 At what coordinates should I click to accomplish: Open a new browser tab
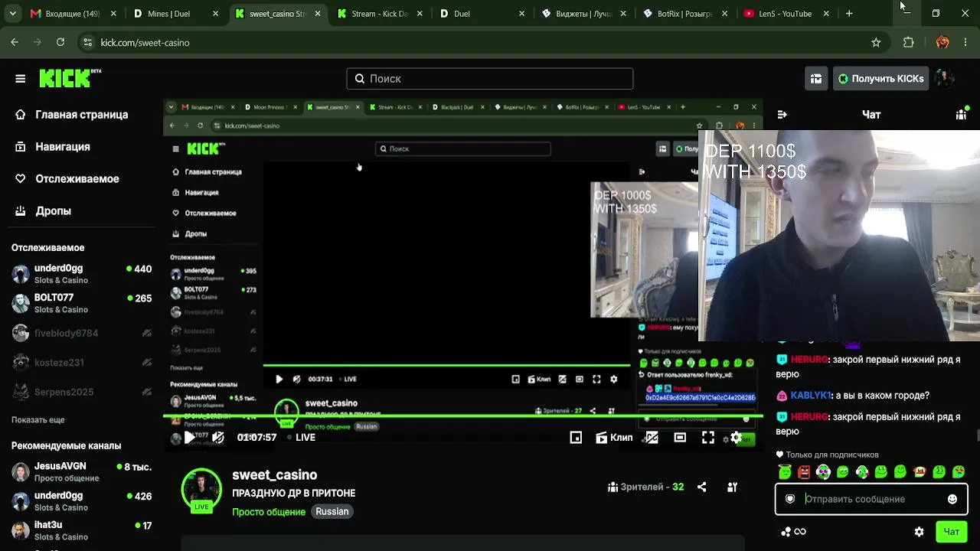849,14
